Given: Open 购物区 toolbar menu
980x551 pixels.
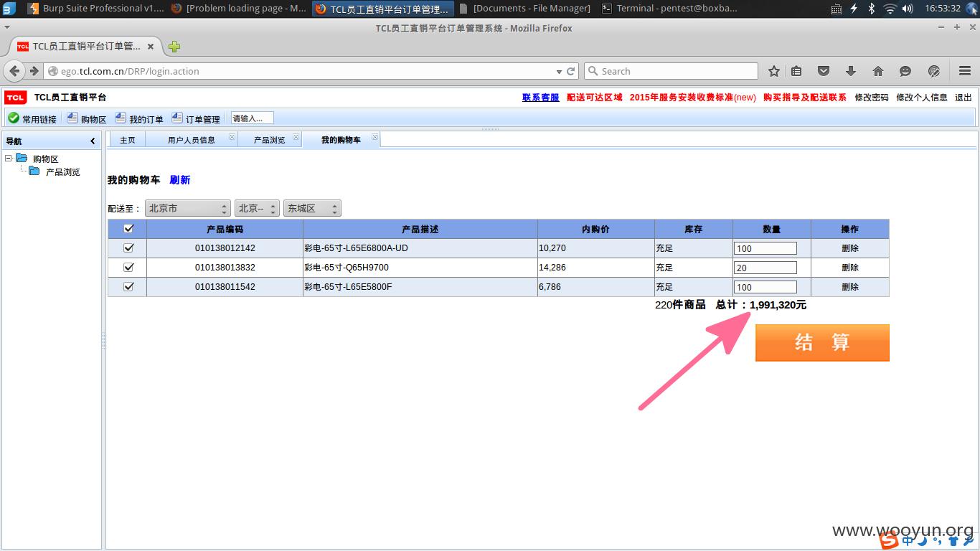Looking at the screenshot, I should coord(86,118).
